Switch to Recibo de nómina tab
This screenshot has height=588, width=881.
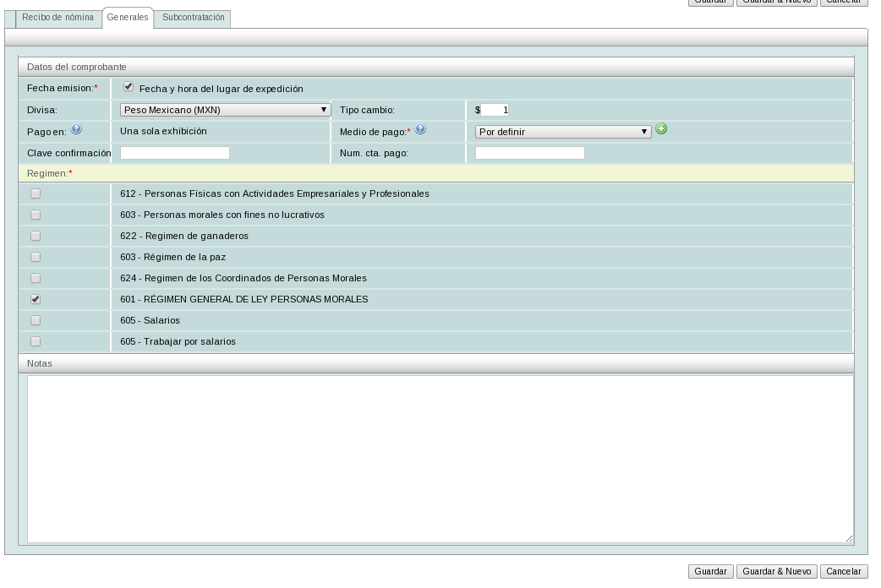(x=57, y=18)
